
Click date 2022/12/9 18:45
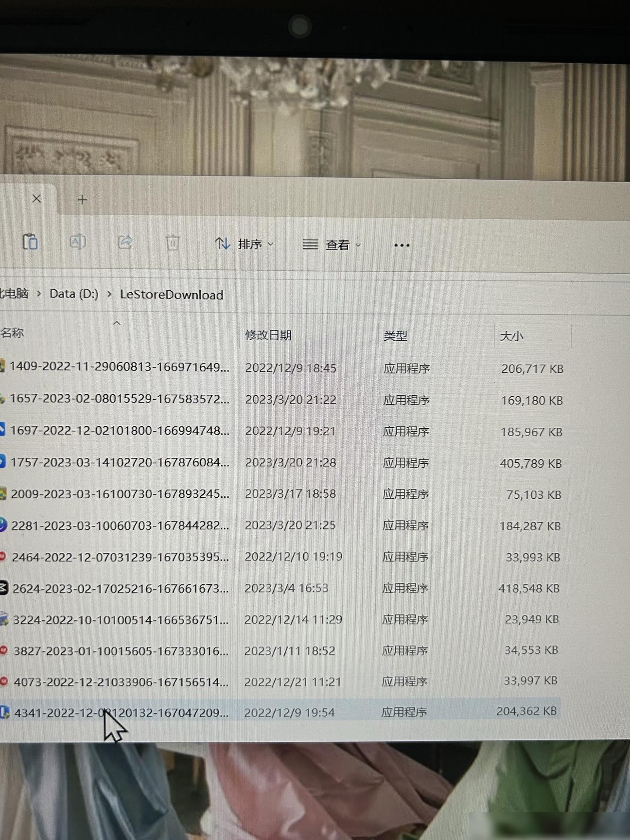click(291, 368)
